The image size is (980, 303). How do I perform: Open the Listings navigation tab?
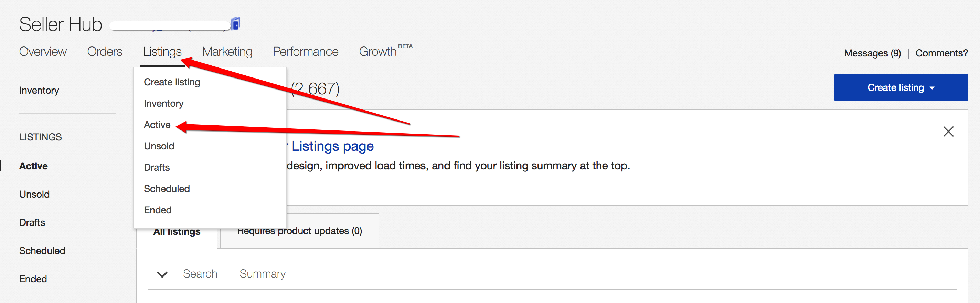click(162, 51)
